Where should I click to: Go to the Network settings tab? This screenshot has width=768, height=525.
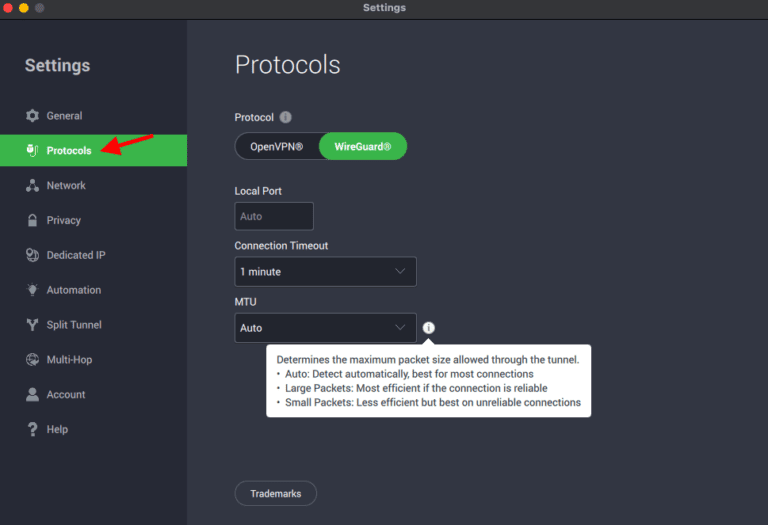tap(66, 186)
